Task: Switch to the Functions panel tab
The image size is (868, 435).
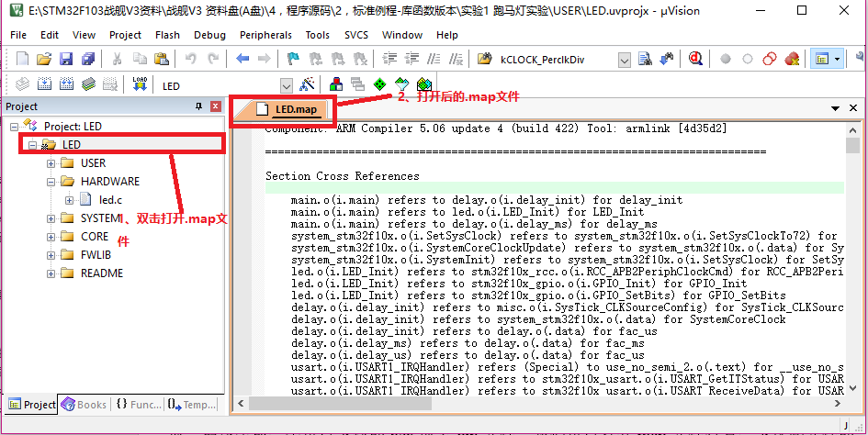Action: tap(140, 405)
